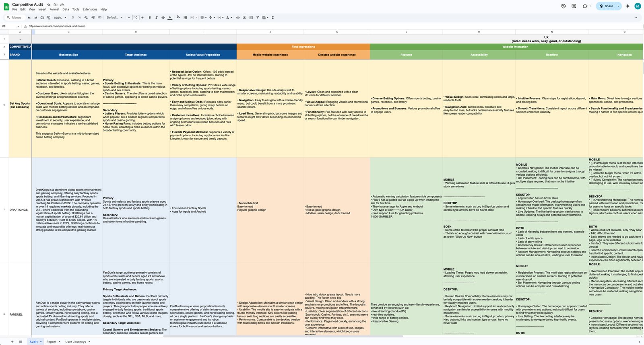Click the merge cells button

pyautogui.click(x=192, y=18)
